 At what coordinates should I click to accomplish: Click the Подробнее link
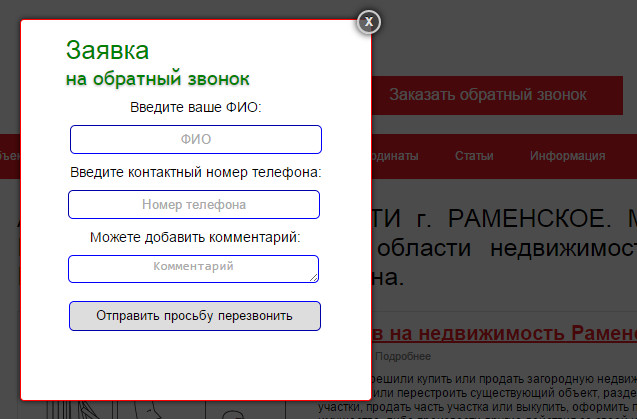(x=403, y=356)
